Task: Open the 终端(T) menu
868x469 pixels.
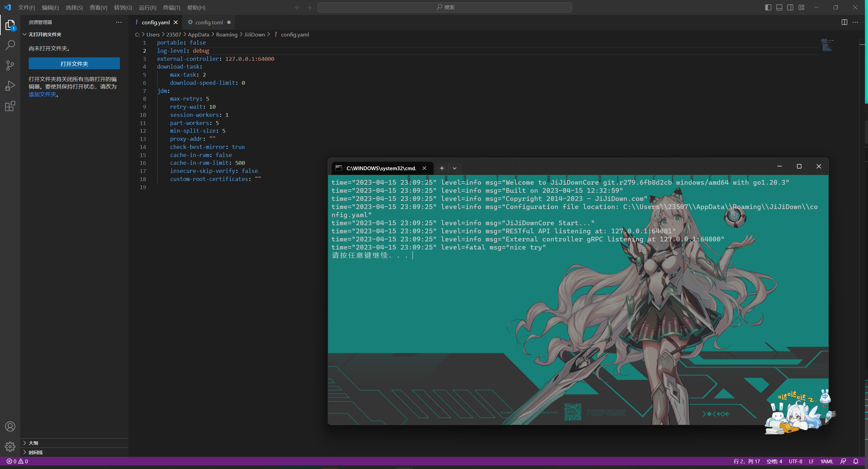Action: pos(172,7)
